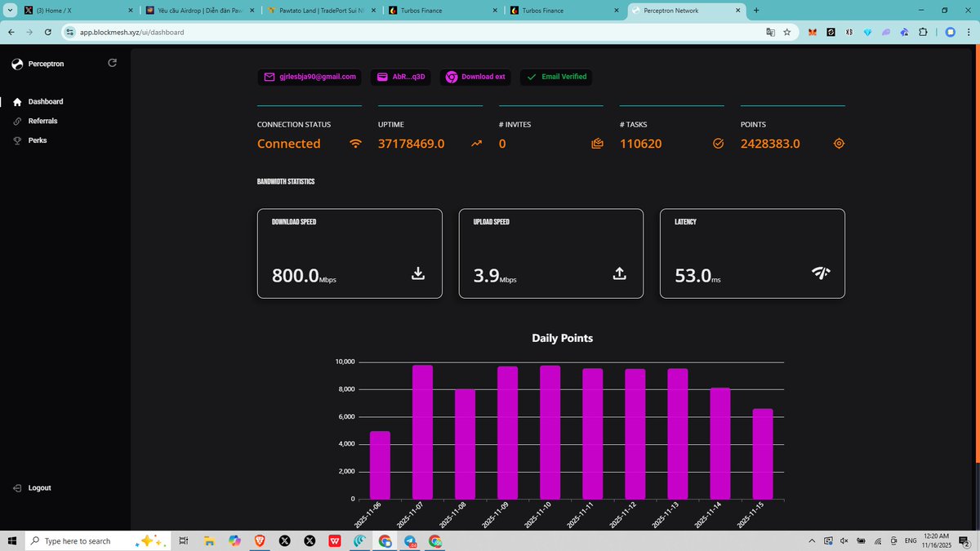Click the 'Connected' status text
The width and height of the screenshot is (980, 551).
[289, 144]
